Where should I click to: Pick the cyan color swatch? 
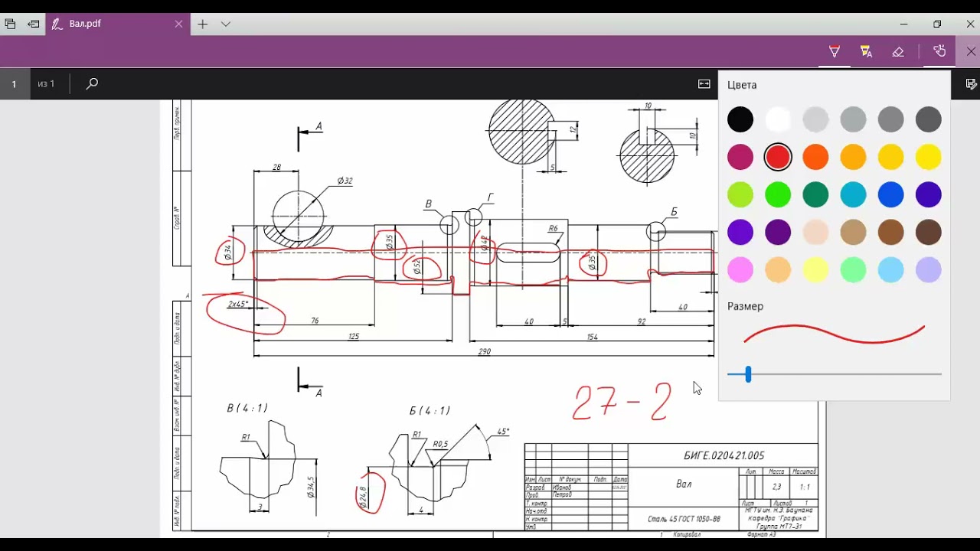tap(853, 194)
